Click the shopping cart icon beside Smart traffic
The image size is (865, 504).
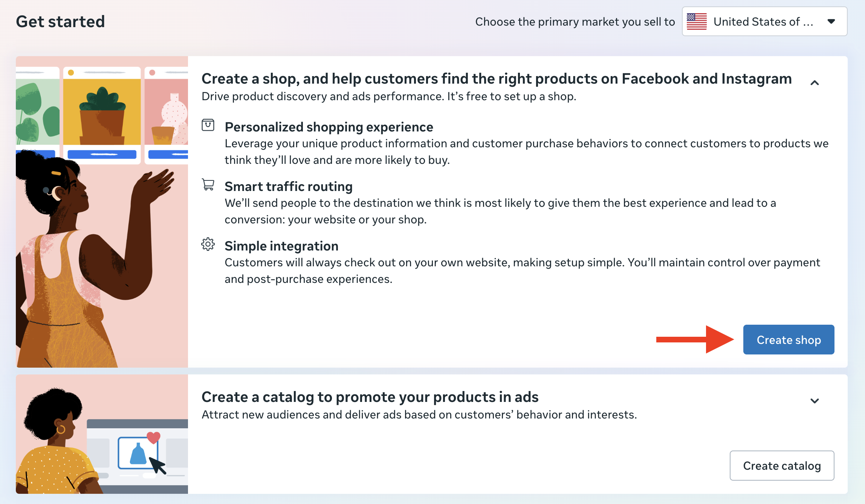[208, 185]
